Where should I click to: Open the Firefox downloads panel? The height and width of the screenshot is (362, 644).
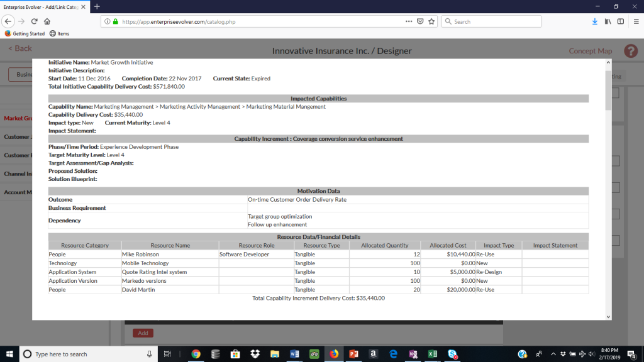pos(594,21)
